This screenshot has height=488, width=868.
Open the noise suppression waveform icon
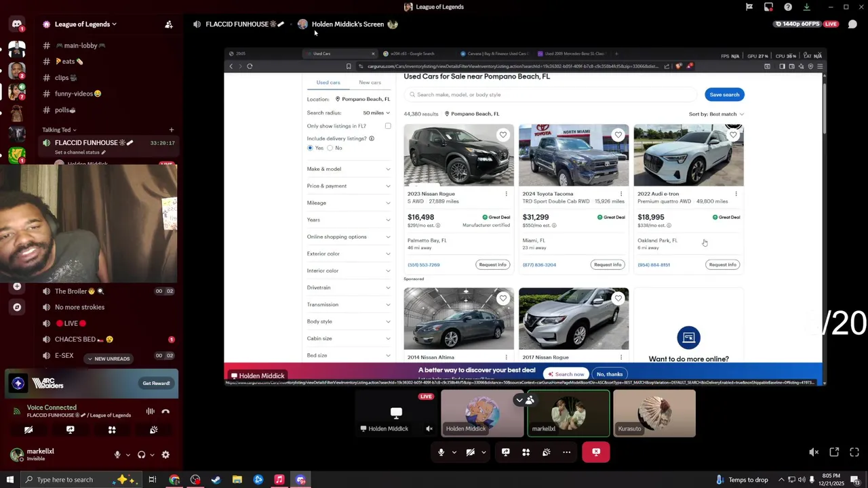click(150, 411)
